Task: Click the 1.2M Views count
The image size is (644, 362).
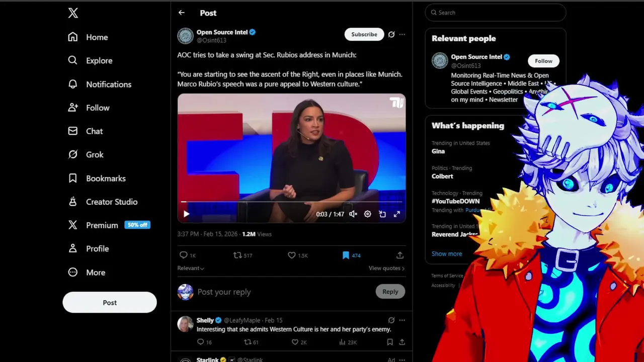Action: pyautogui.click(x=257, y=234)
